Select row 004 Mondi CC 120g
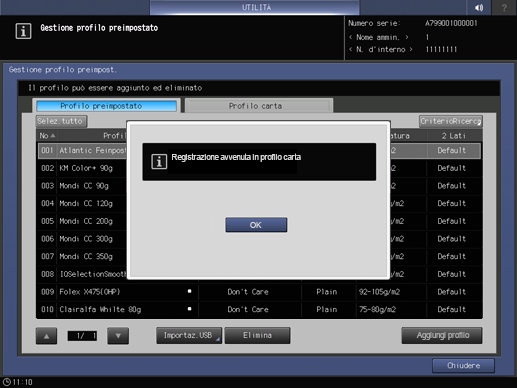 [x=259, y=203]
